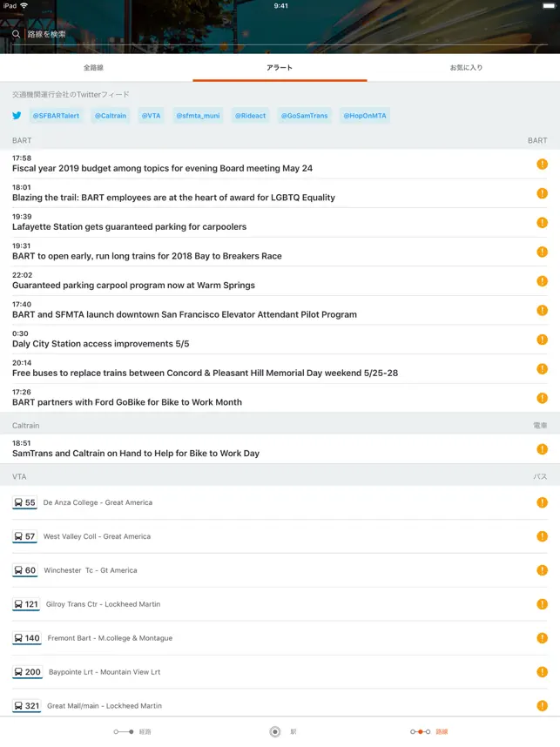The image size is (560, 747).
Task: Tap alert icon for route 121 Gilroy
Action: coord(542,604)
